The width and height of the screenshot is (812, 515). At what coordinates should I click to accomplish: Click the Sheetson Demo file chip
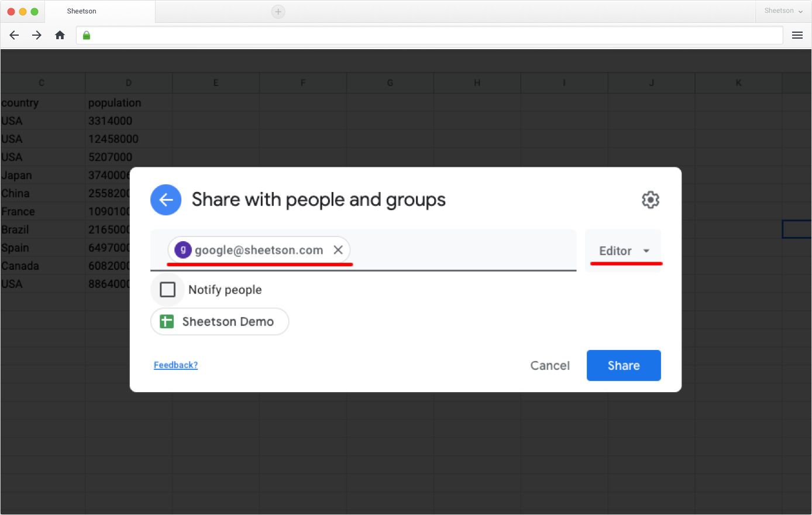[219, 321]
